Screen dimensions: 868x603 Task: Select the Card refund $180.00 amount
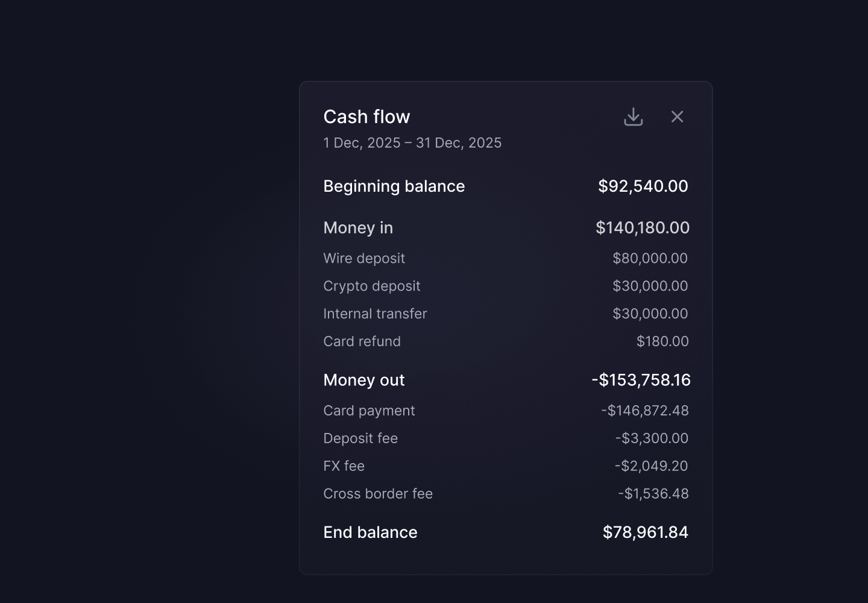tap(662, 341)
